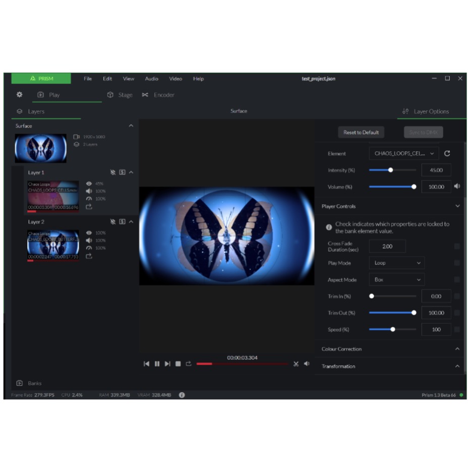Viewport: 476px width, 476px height.
Task: Open the Video menu
Action: tap(175, 79)
